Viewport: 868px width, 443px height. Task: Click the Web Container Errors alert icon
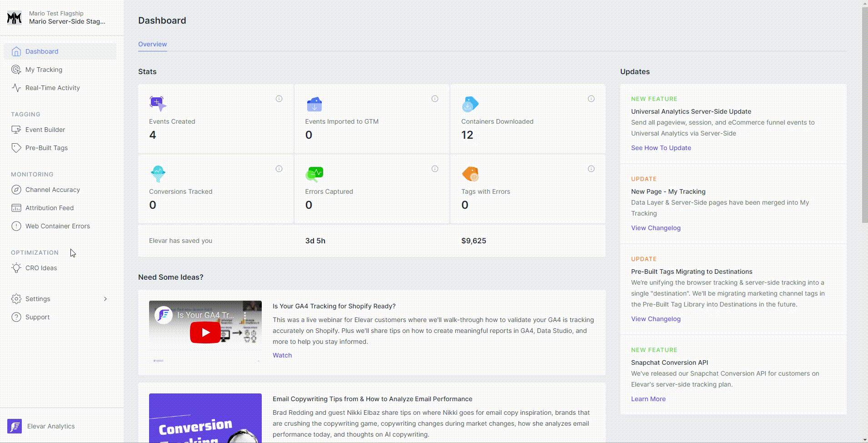[16, 226]
